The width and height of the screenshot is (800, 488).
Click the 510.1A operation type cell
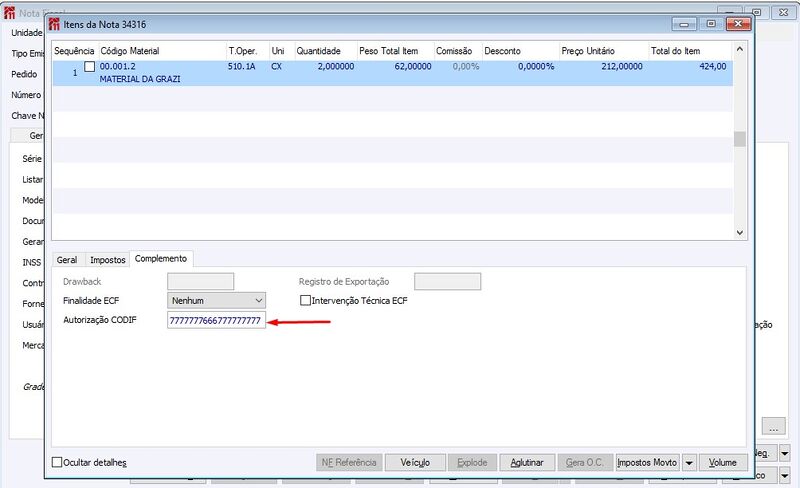point(241,66)
